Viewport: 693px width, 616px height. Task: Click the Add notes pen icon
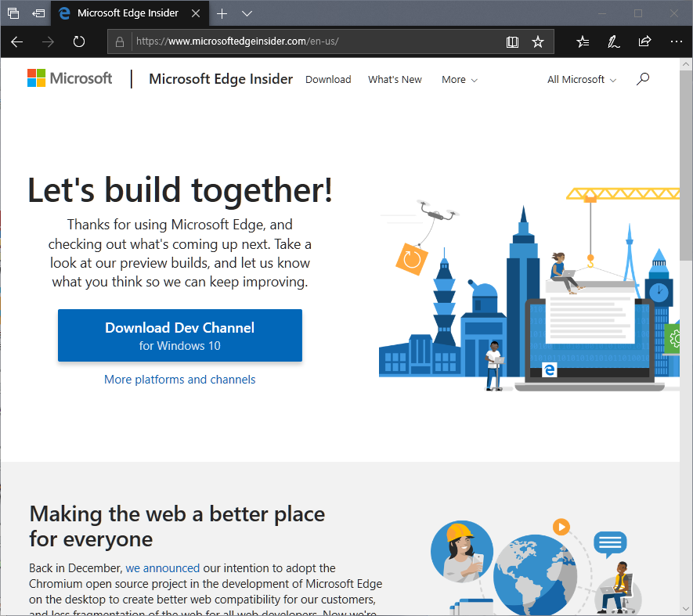click(x=613, y=42)
